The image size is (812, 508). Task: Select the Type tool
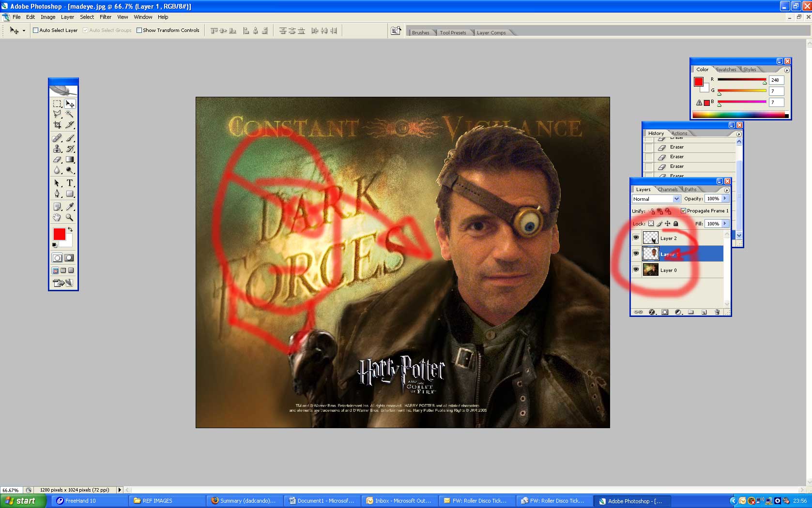pyautogui.click(x=70, y=183)
